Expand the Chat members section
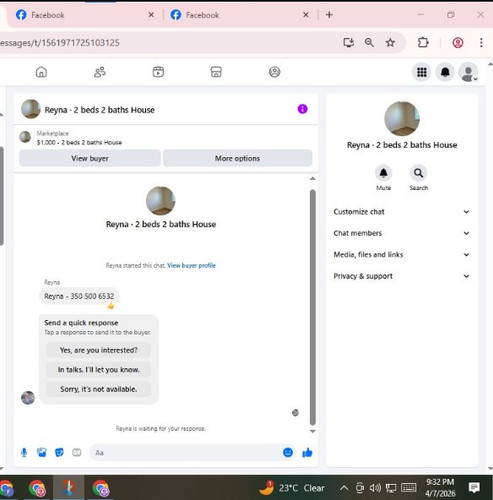Image resolution: width=493 pixels, height=500 pixels. tap(401, 233)
